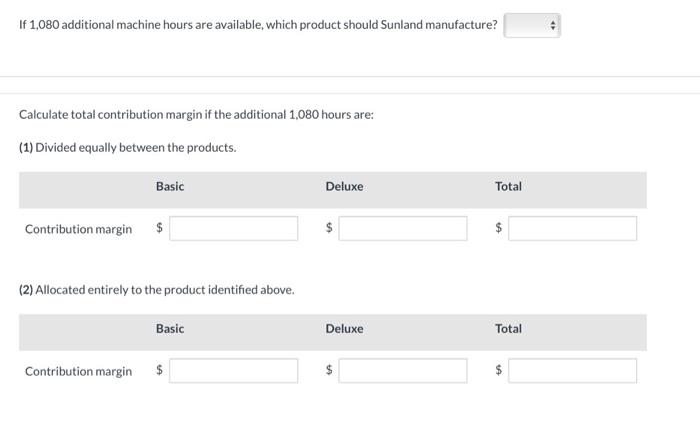Image resolution: width=700 pixels, height=434 pixels.
Task: Click Total contribution margin field, divided equally section
Action: click(x=572, y=229)
